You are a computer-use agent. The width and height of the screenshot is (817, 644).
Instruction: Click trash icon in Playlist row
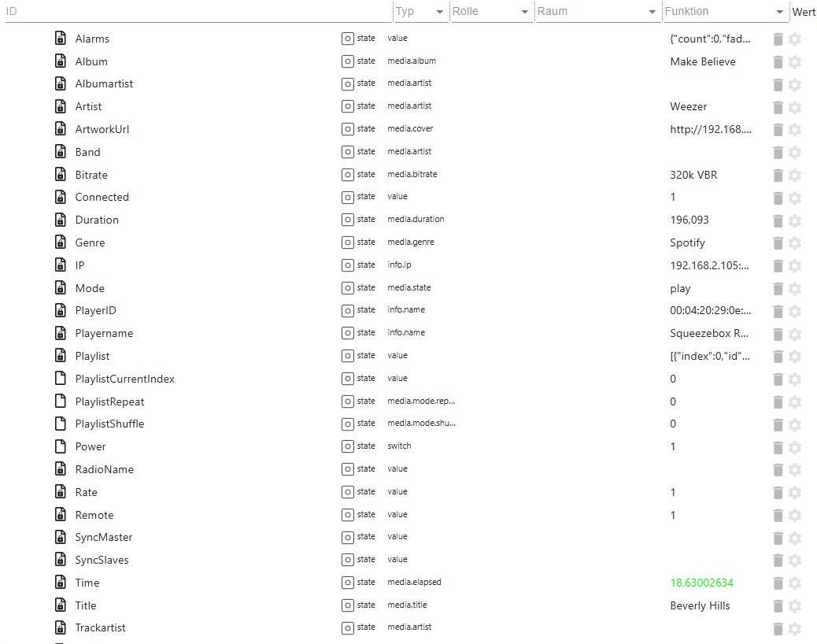pyautogui.click(x=778, y=357)
